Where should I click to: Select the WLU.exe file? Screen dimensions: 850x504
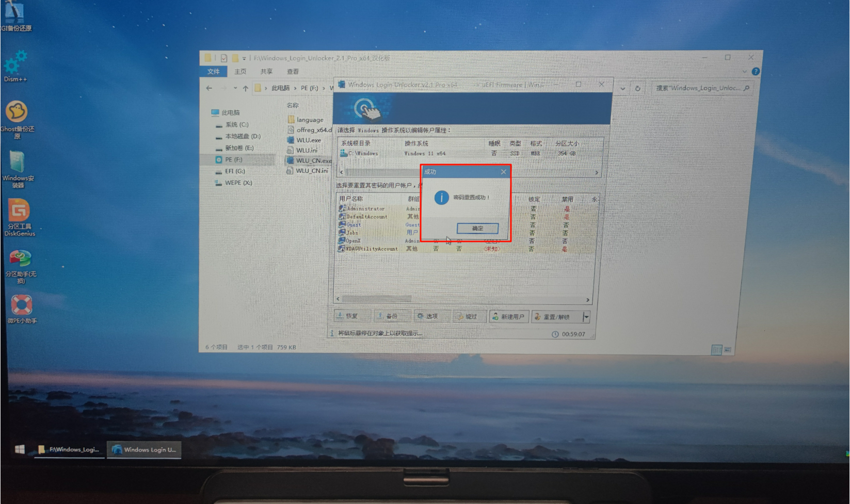[304, 140]
